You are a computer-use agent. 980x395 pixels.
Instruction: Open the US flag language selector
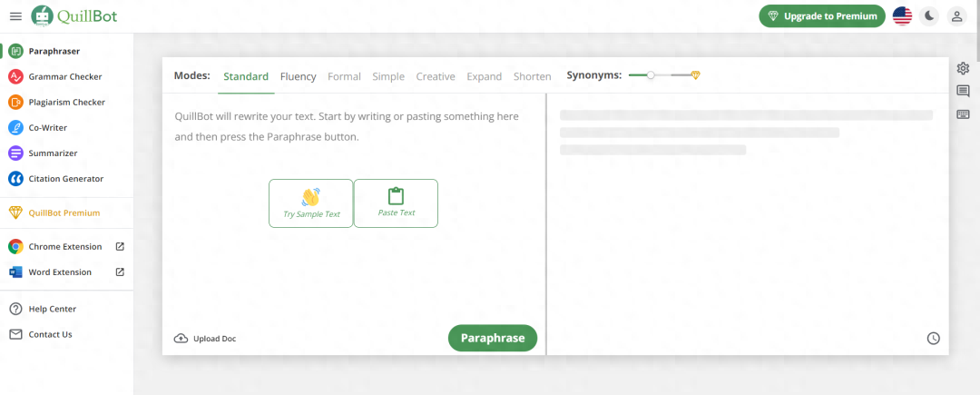click(x=902, y=16)
